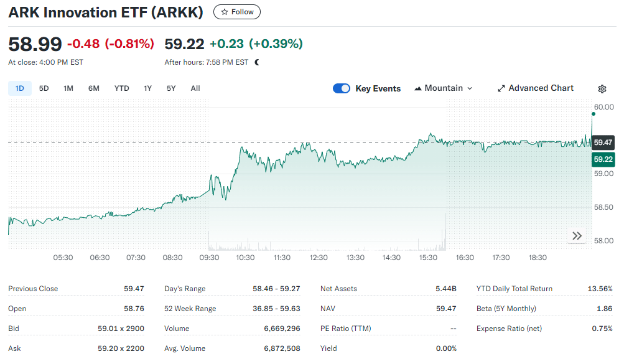The height and width of the screenshot is (364, 624).
Task: Click the green 59.22 price marker label
Action: pyautogui.click(x=603, y=159)
